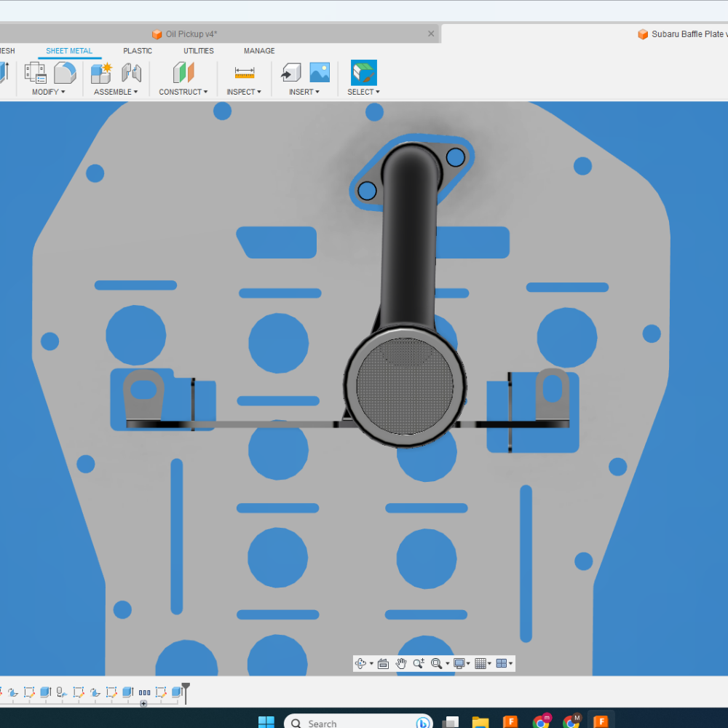Choose the New Component icon
This screenshot has width=728, height=728.
[x=101, y=73]
